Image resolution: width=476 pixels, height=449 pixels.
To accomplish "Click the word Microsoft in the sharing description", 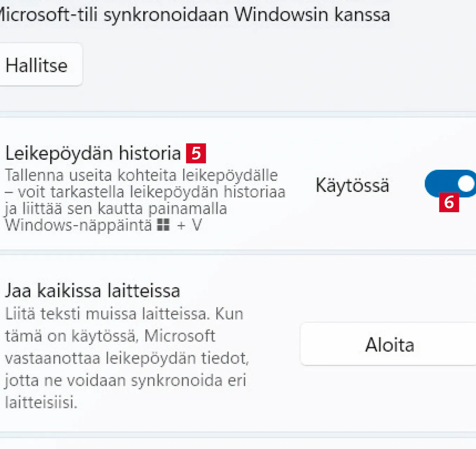I will 180,336.
